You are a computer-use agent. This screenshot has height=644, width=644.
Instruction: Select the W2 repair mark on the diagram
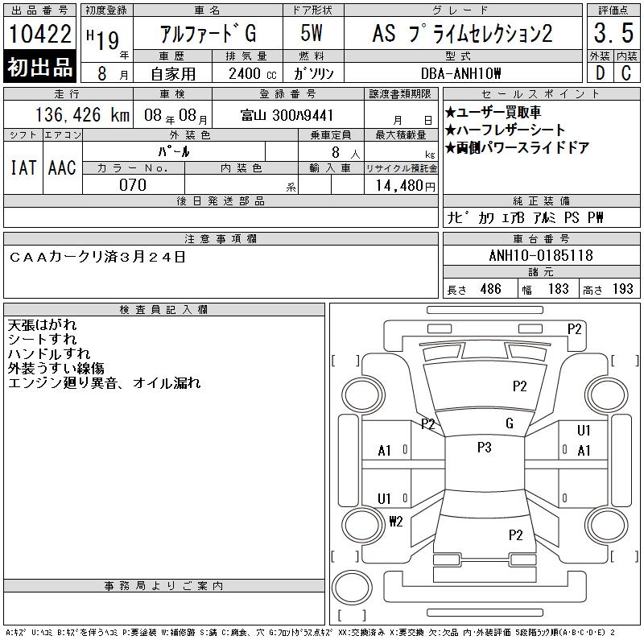tap(395, 521)
